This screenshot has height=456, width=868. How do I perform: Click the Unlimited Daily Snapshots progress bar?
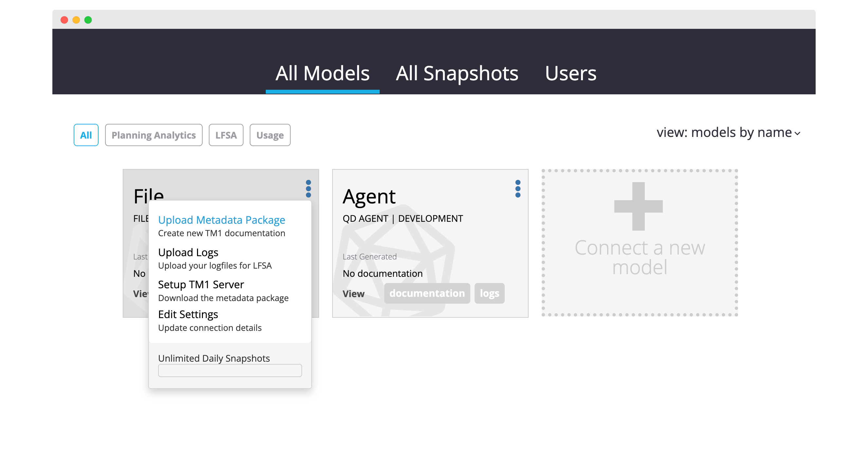click(x=230, y=370)
